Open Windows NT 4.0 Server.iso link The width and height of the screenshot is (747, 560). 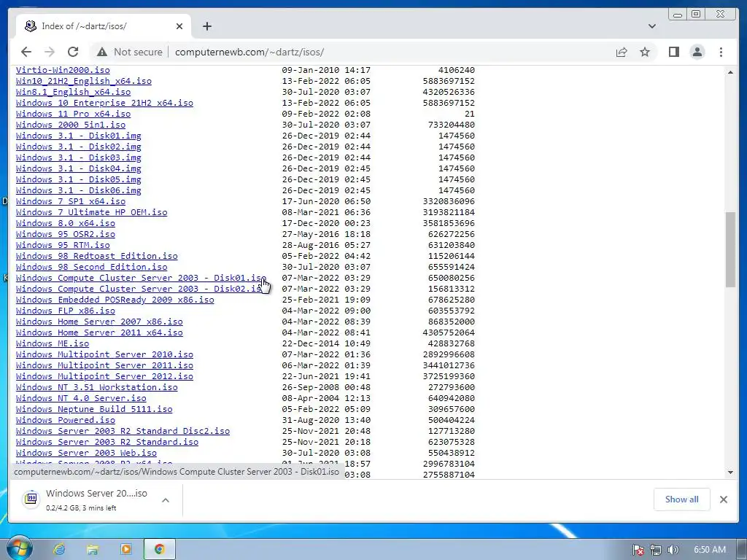pyautogui.click(x=81, y=399)
